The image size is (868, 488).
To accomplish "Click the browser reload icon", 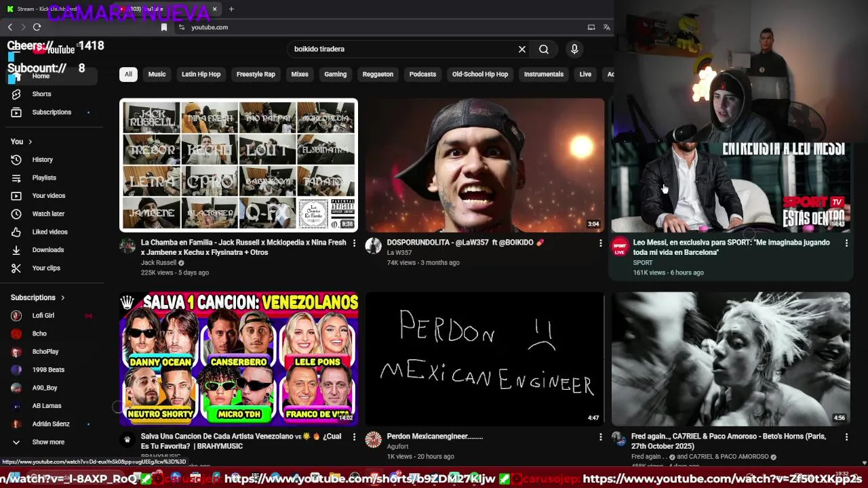I will point(37,27).
